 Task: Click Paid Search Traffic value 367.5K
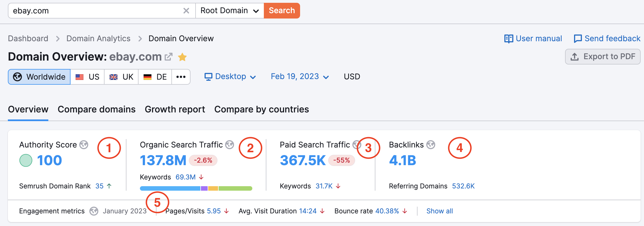(x=303, y=160)
